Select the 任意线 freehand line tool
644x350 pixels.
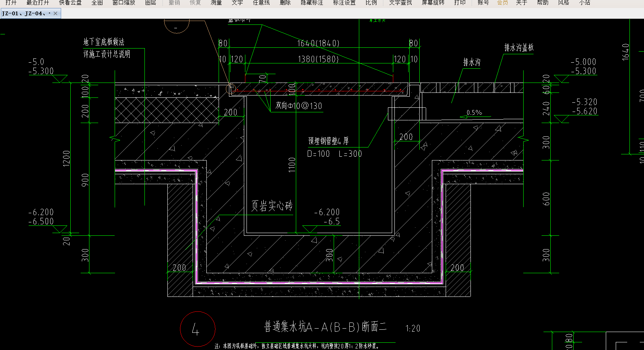point(261,2)
